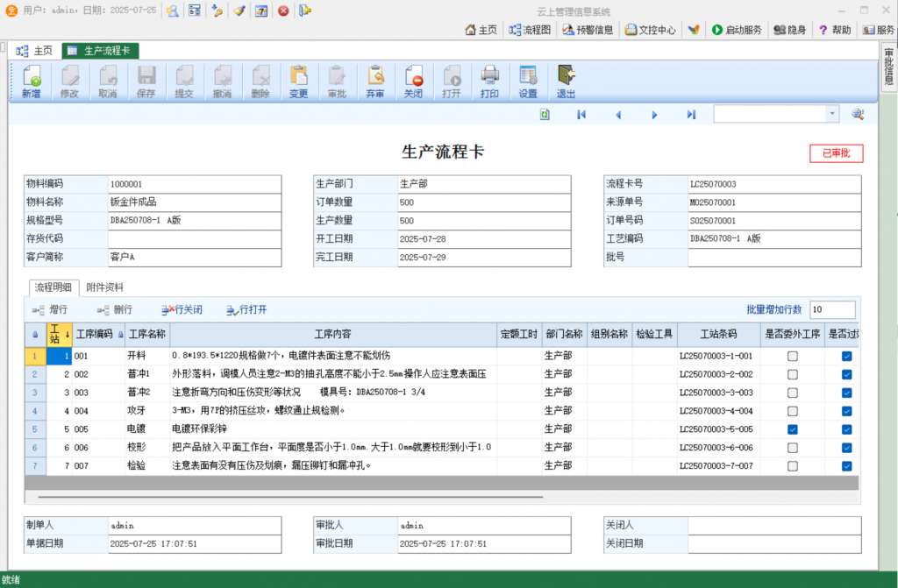The width and height of the screenshot is (898, 588).
Task: Click the 行打开 button
Action: coord(246,309)
